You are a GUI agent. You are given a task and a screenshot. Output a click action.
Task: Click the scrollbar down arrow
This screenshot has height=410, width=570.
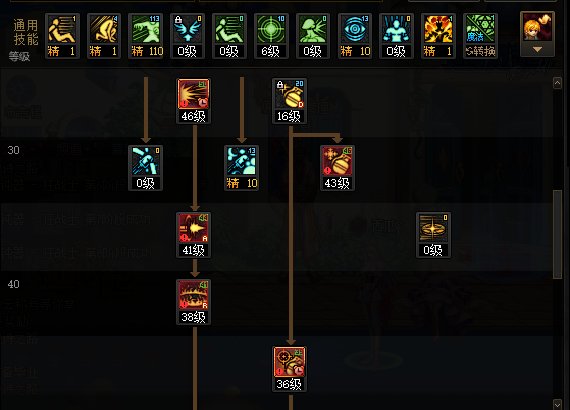coord(557,405)
